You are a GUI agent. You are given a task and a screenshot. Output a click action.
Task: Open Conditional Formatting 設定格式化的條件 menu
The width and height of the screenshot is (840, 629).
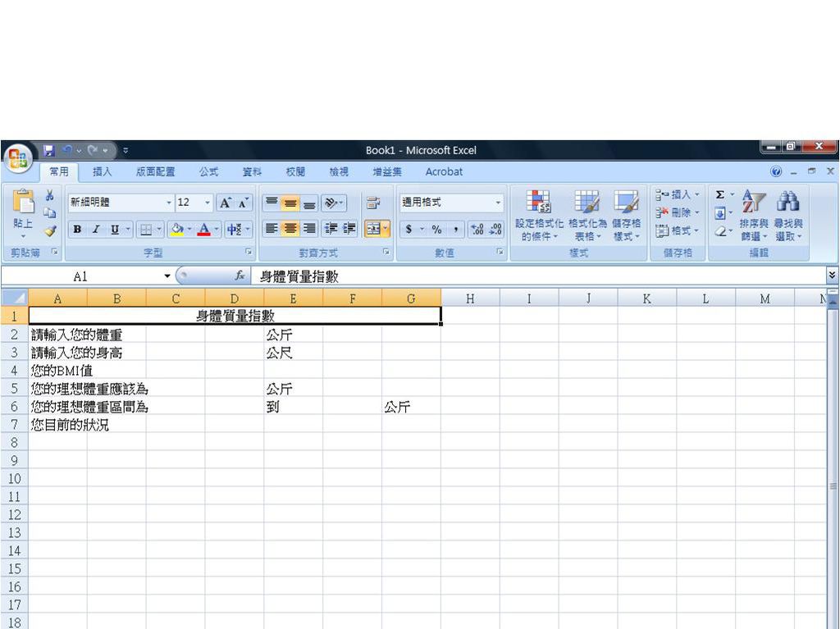pyautogui.click(x=539, y=216)
